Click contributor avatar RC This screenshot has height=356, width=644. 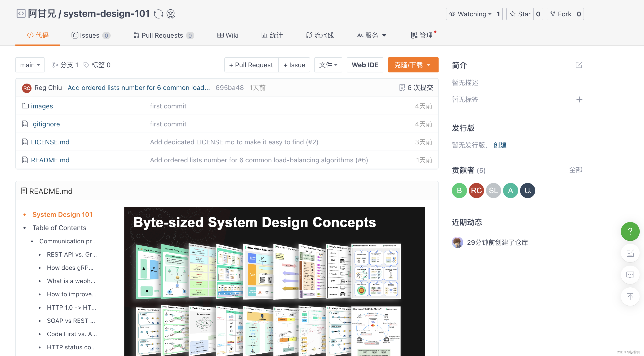coord(476,190)
